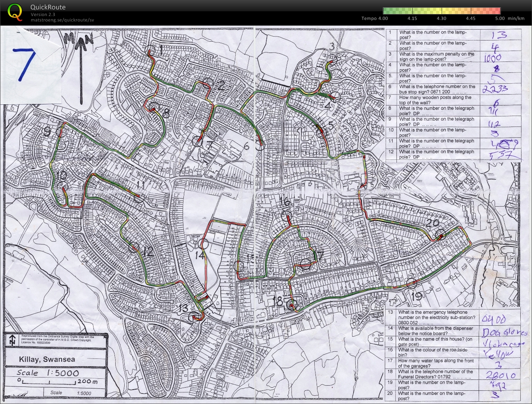Click the handwritten blue number 7
The image size is (532, 404).
coord(24,64)
